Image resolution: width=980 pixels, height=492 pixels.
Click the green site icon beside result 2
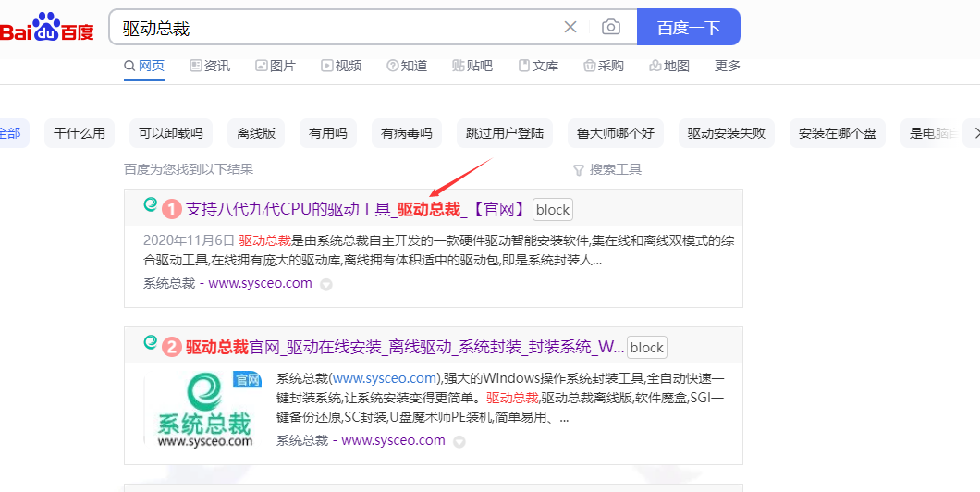point(150,343)
